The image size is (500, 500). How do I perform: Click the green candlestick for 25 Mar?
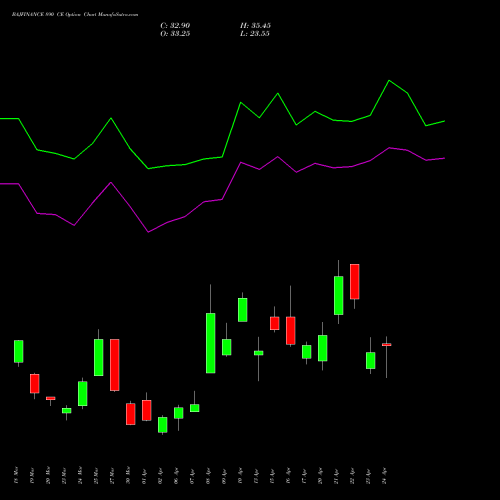98,357
